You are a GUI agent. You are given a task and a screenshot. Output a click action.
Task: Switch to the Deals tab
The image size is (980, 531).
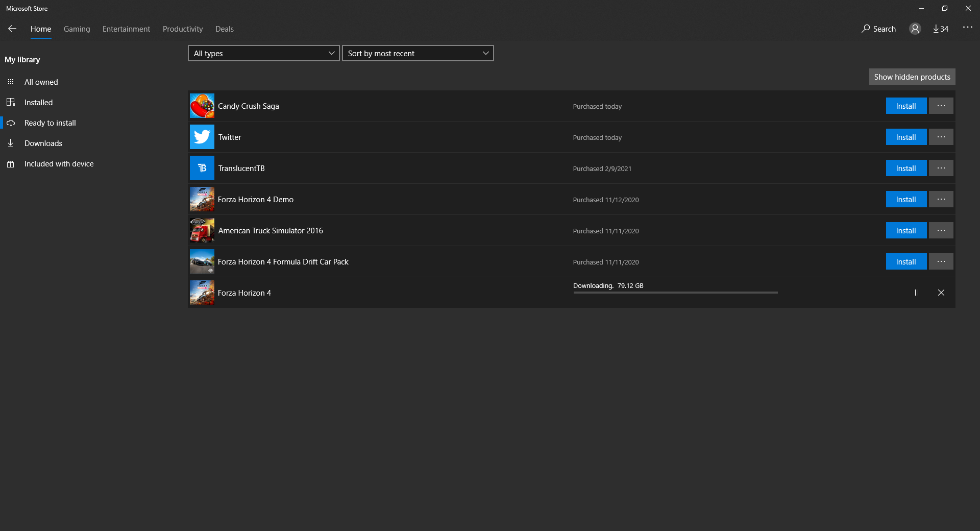coord(225,29)
